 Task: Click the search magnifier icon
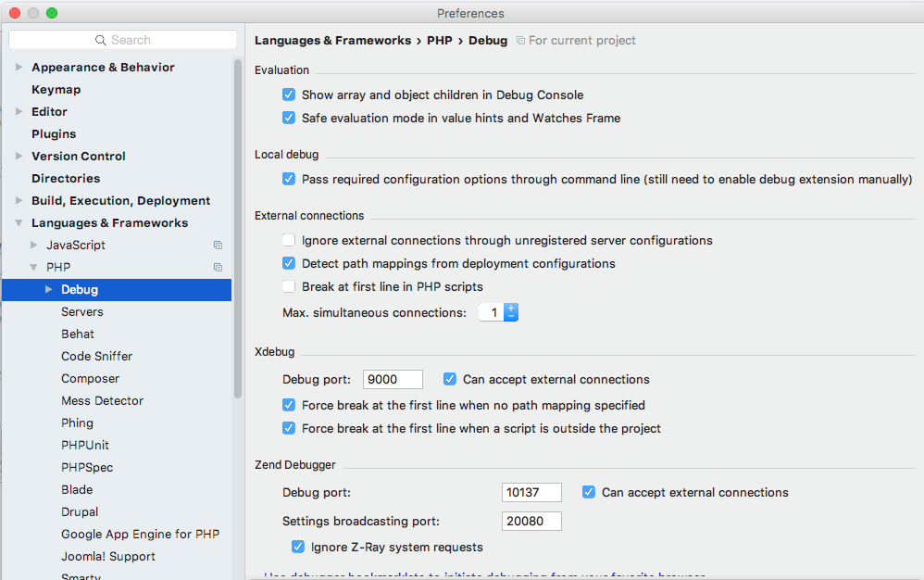coord(101,40)
